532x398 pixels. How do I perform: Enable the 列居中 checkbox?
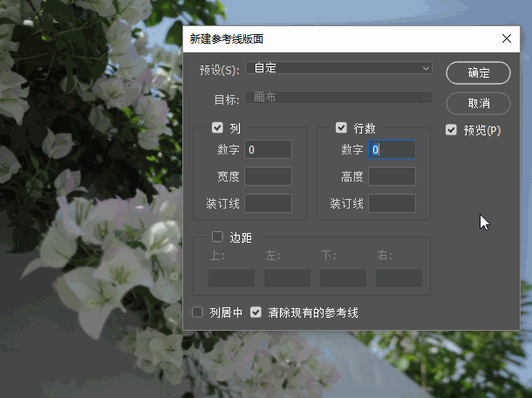tap(197, 312)
